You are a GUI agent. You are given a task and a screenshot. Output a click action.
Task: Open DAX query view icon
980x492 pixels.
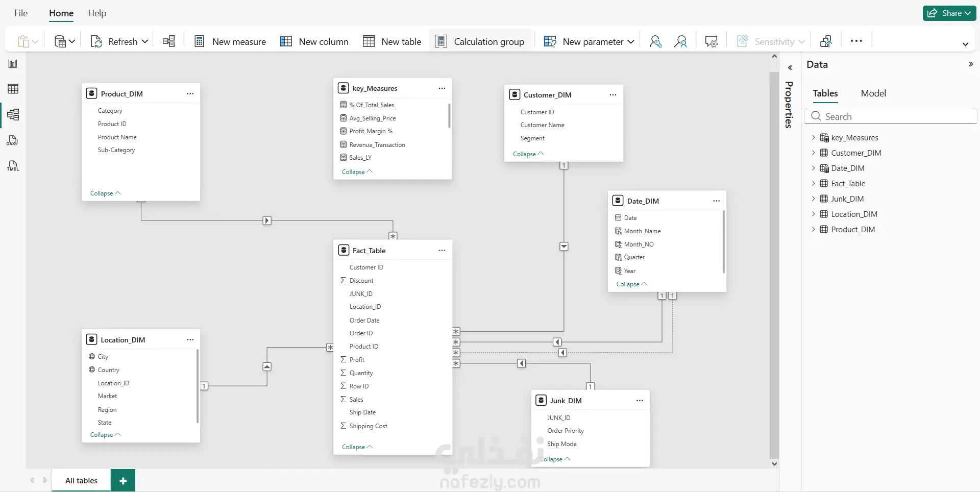pos(13,140)
